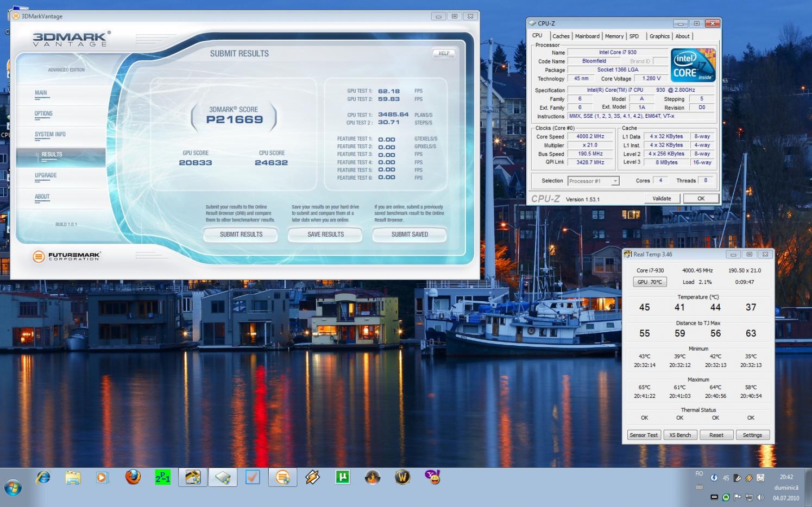Open the network tray icon
This screenshot has width=812, height=507.
click(749, 497)
